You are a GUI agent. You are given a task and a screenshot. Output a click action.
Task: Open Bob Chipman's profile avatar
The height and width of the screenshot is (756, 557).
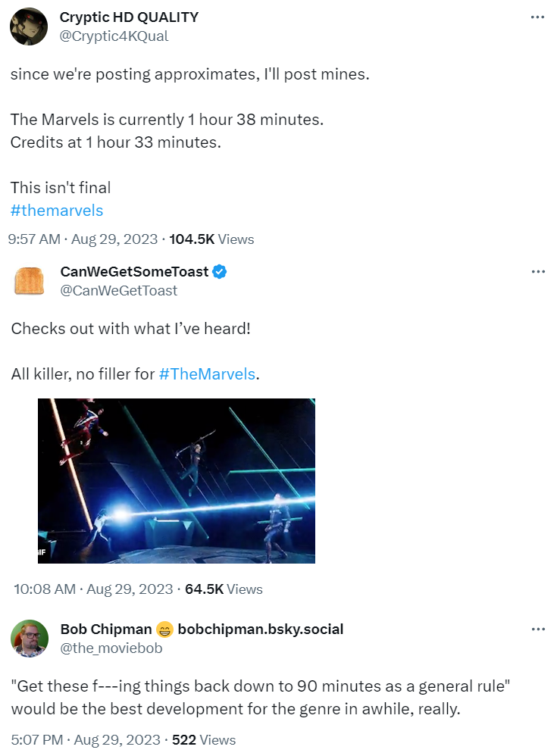click(30, 638)
